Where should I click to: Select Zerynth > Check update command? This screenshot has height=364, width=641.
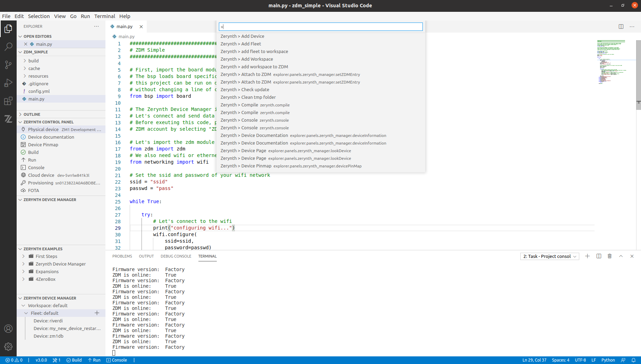point(321,89)
